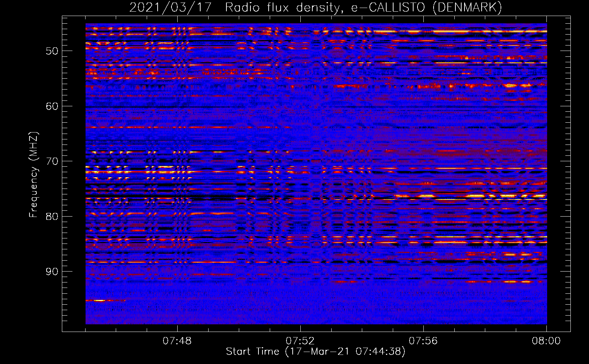The image size is (589, 364).
Task: Click the 07:56 time tick label
Action: [x=423, y=341]
